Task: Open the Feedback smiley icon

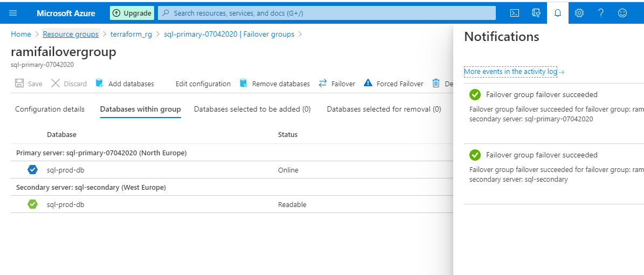Action: (x=622, y=13)
